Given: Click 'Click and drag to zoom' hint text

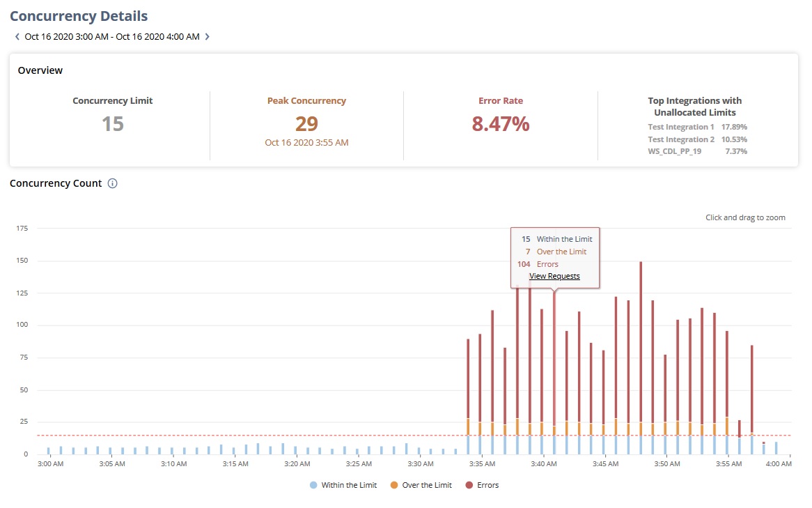Looking at the screenshot, I should [x=745, y=217].
